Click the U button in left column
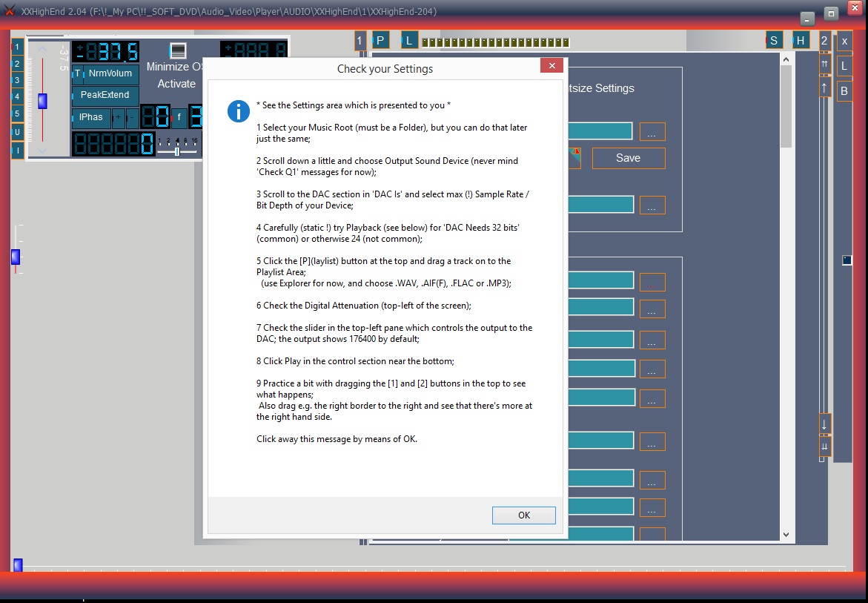This screenshot has height=603, width=868. click(x=17, y=132)
